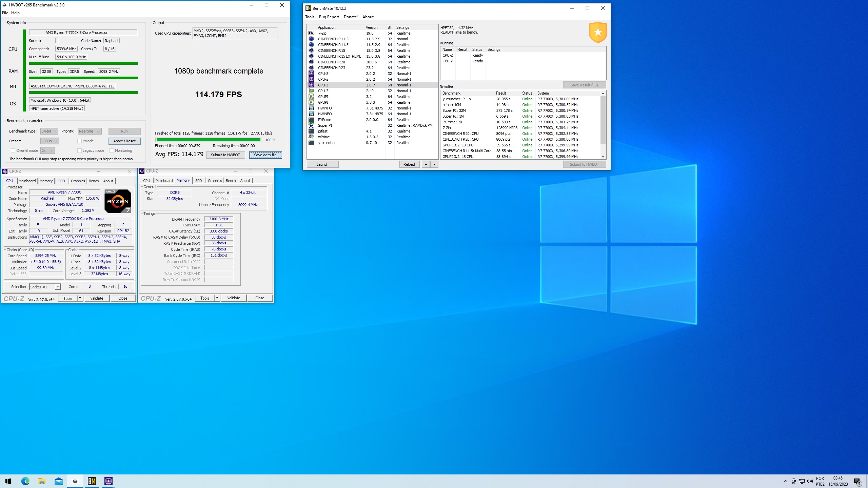Click the volume icon in system tray
This screenshot has height=488, width=868.
810,481
